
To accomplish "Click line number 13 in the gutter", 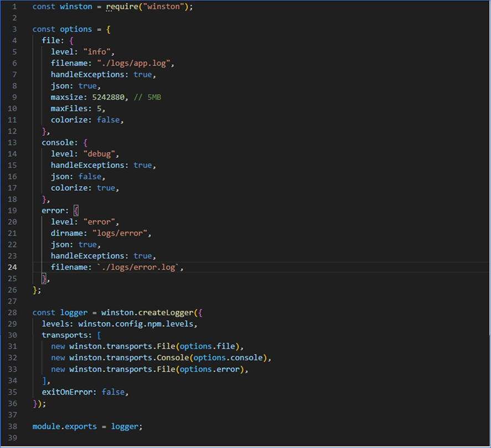I will tap(12, 143).
